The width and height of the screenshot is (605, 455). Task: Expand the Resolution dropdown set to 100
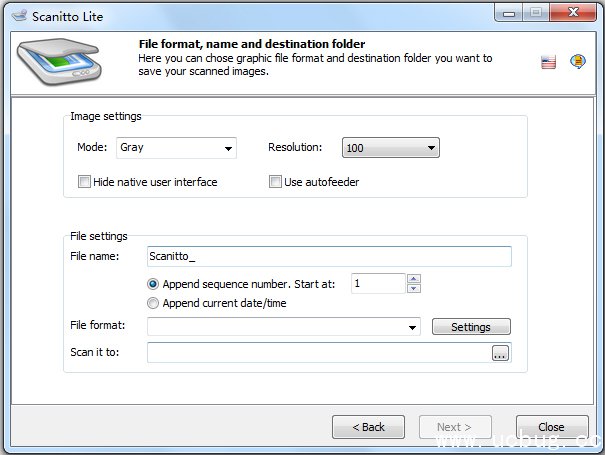[390, 148]
